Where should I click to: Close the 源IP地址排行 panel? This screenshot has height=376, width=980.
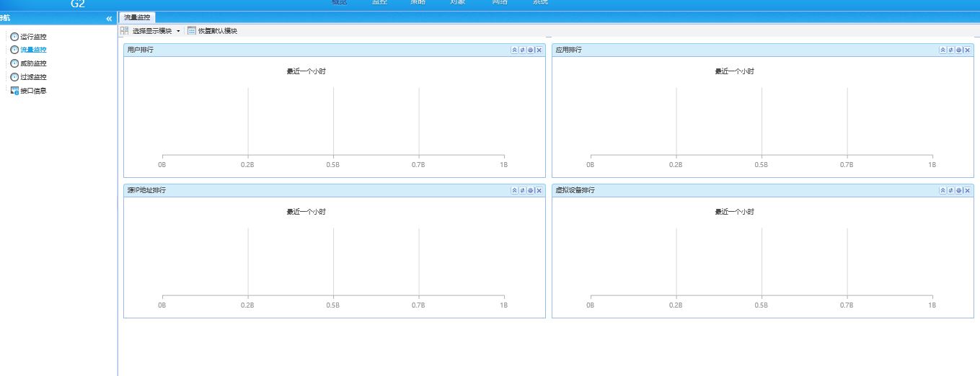(539, 190)
